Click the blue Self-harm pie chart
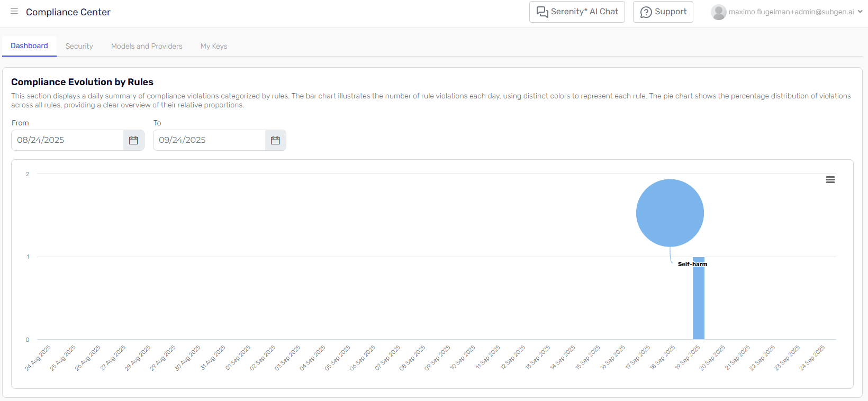Image resolution: width=868 pixels, height=401 pixels. tap(670, 213)
